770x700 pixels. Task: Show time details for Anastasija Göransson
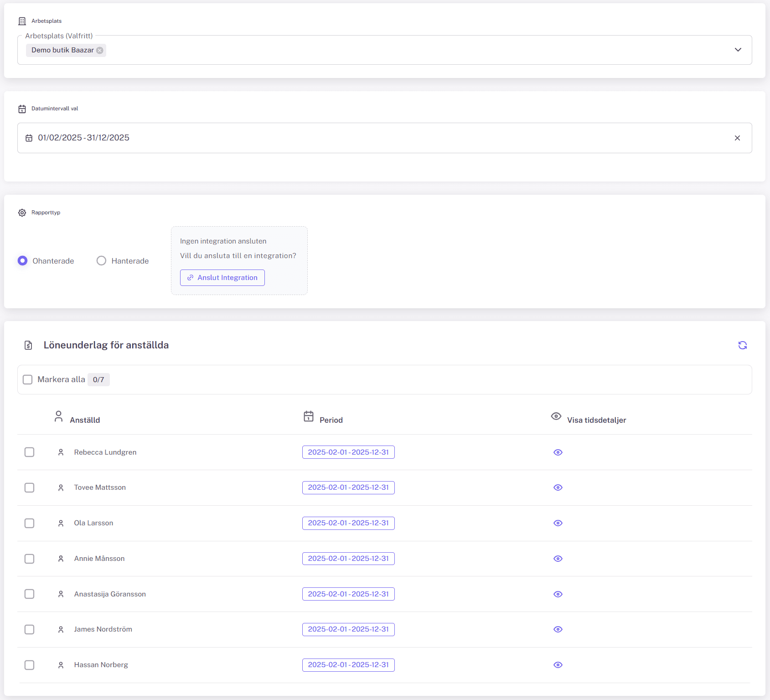[558, 594]
